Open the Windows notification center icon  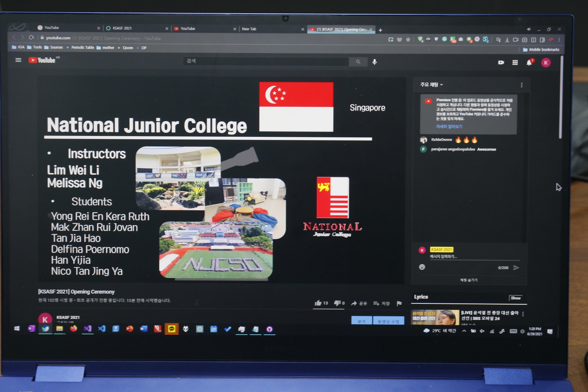click(550, 332)
